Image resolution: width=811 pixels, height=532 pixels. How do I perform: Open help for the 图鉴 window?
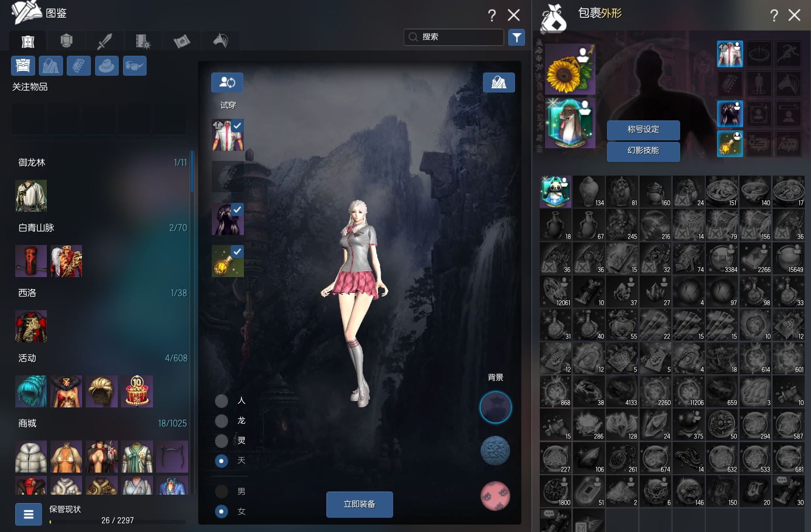[x=491, y=15]
